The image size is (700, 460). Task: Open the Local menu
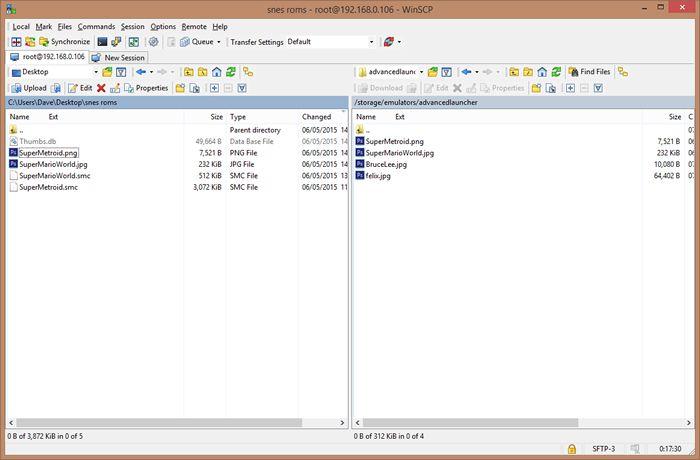pyautogui.click(x=21, y=27)
